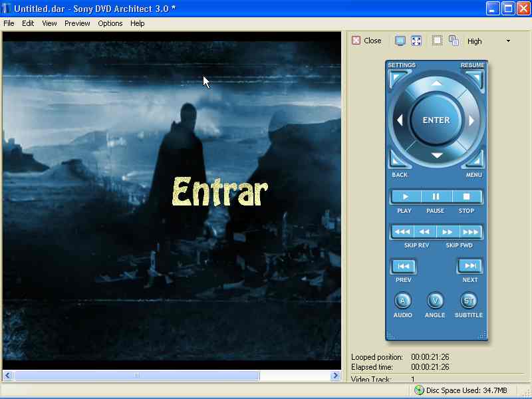Screen dimensions: 532x399
Task: Minimize the DVD Architect window
Action: coord(493,9)
